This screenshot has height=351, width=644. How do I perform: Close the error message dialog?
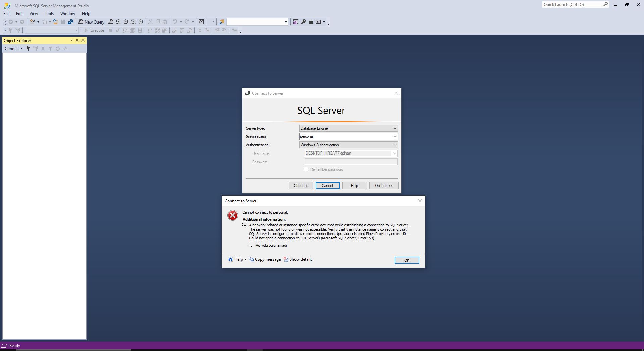tap(420, 201)
